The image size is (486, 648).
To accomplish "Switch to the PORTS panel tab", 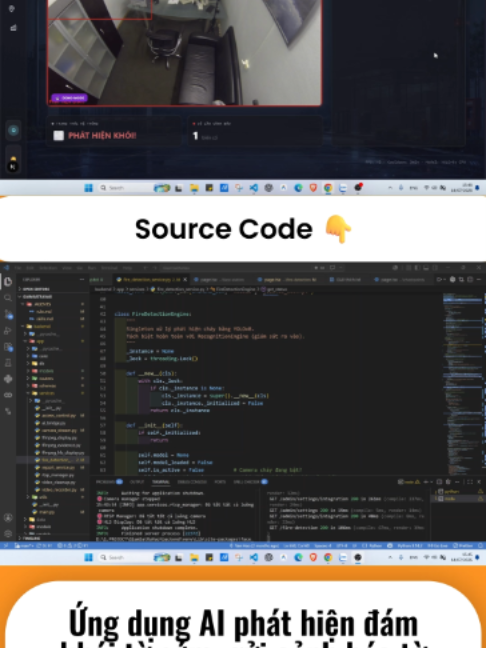I will (x=220, y=482).
